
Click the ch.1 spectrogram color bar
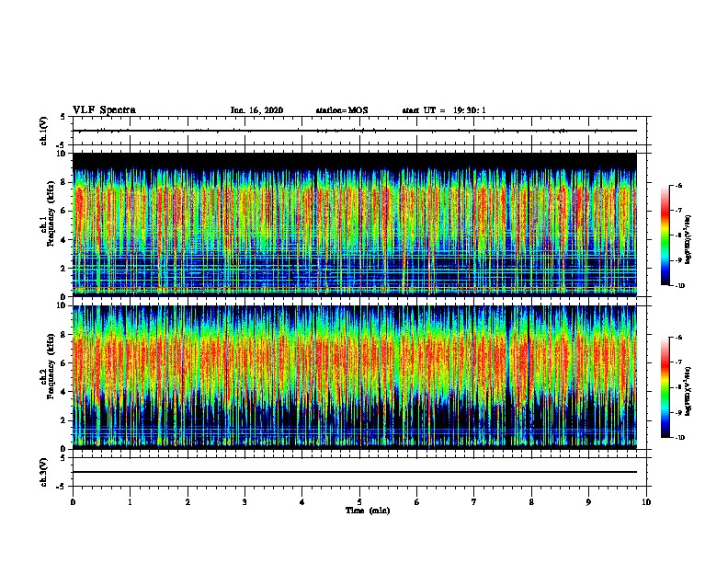pos(665,236)
